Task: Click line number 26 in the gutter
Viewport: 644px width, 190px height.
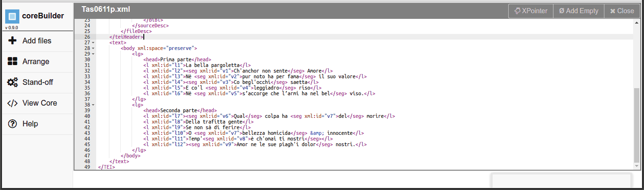Action: [x=87, y=37]
